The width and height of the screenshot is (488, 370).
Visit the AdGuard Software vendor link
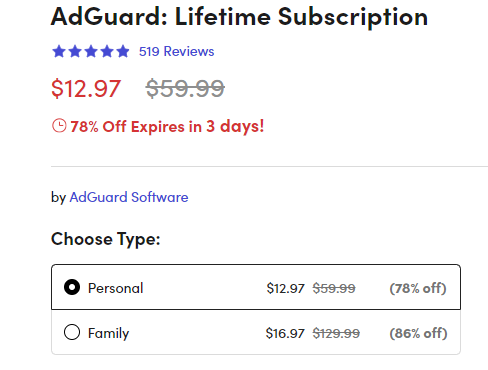pos(129,197)
